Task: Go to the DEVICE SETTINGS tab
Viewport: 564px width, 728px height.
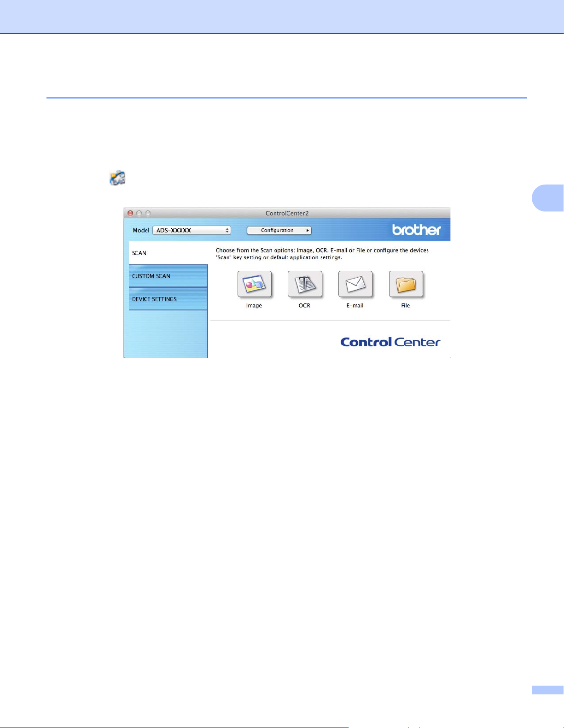Action: click(x=168, y=299)
